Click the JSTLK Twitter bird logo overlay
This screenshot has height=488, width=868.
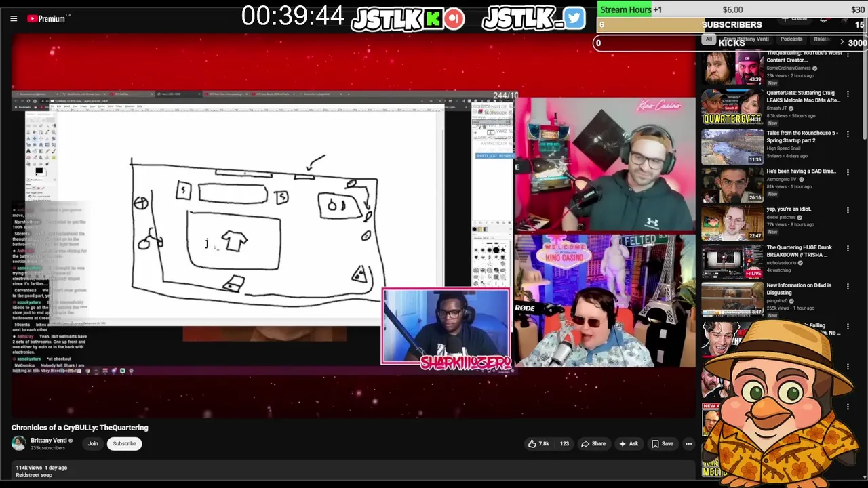tap(534, 19)
